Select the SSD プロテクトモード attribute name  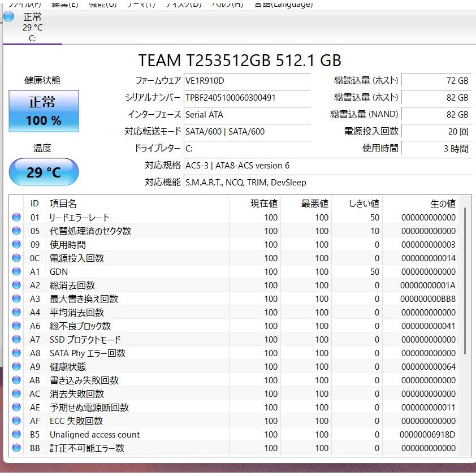coord(85,339)
